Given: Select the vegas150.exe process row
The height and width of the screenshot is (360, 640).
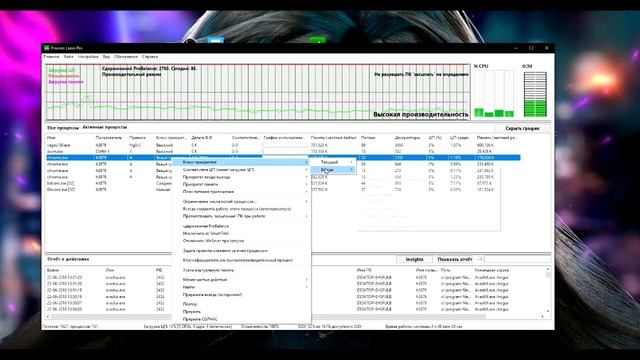Looking at the screenshot, I should tap(282, 145).
